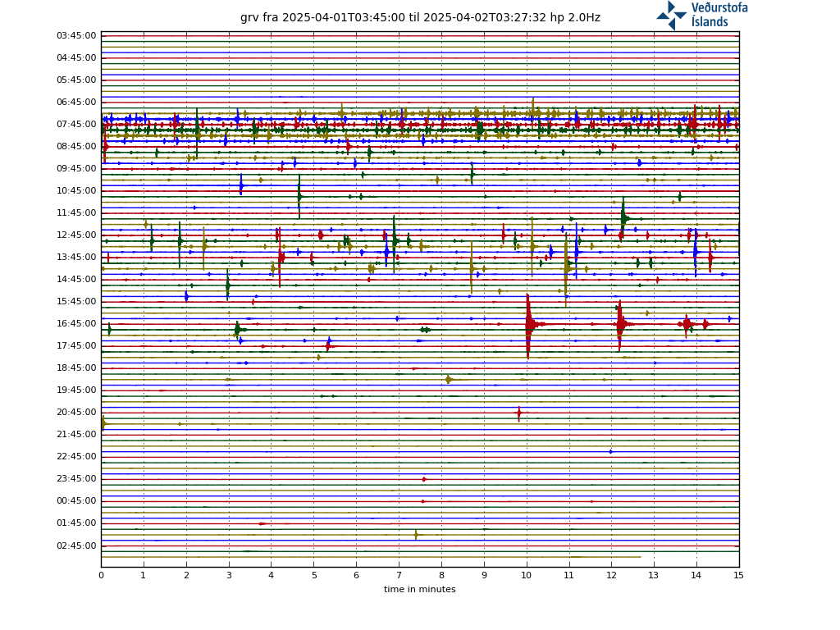Click the Veðurstofa Íslands logo icon
Screen dimensions: 840x630
coord(671,15)
